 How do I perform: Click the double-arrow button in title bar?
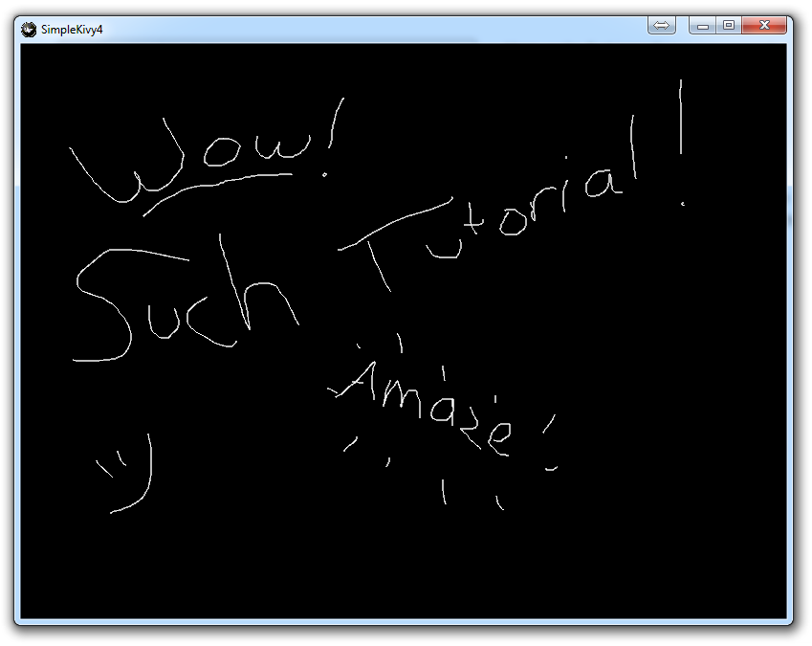(661, 26)
